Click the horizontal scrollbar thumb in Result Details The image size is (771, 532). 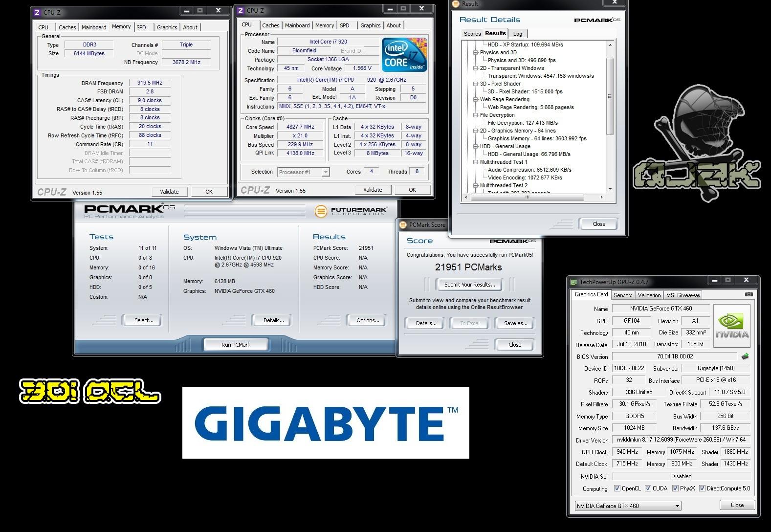coord(527,197)
